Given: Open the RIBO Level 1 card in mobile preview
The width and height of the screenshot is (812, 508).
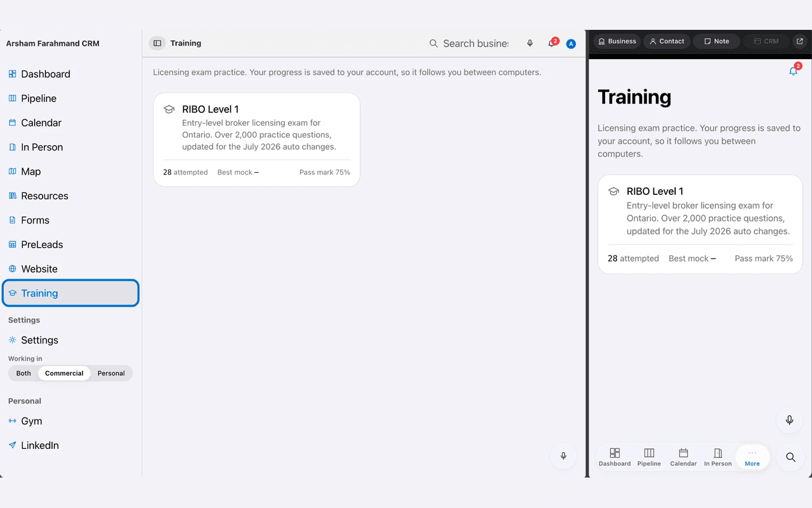Looking at the screenshot, I should pos(700,225).
